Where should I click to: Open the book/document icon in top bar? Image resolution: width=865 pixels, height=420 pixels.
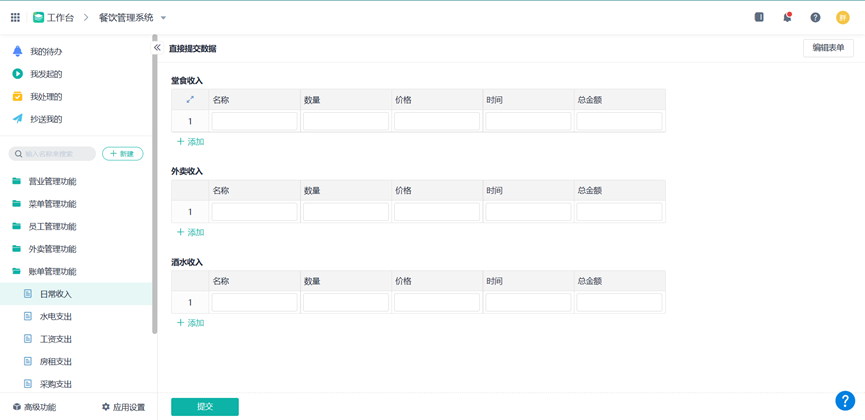click(759, 17)
